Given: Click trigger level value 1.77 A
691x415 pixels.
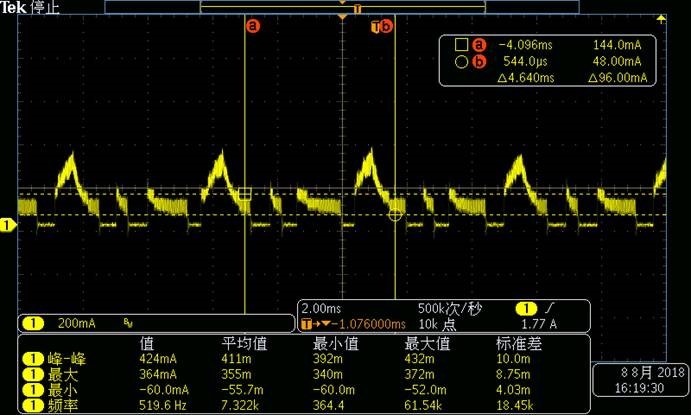Looking at the screenshot, I should (539, 325).
